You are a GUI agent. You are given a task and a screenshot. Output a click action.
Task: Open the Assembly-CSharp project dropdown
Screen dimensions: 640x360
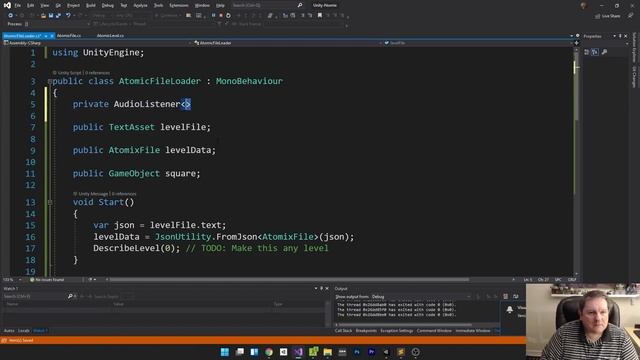pyautogui.click(x=97, y=43)
